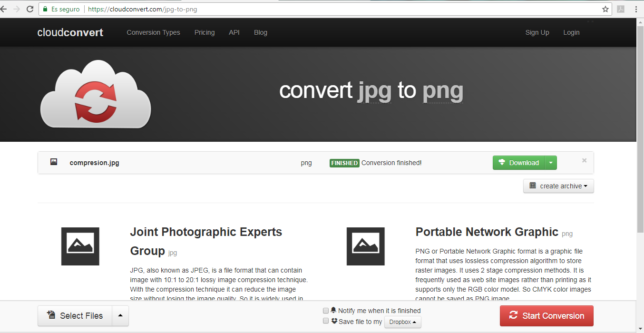The width and height of the screenshot is (644, 333).
Task: Click the Joint Photographic Experts Group heading
Action: pos(206,241)
